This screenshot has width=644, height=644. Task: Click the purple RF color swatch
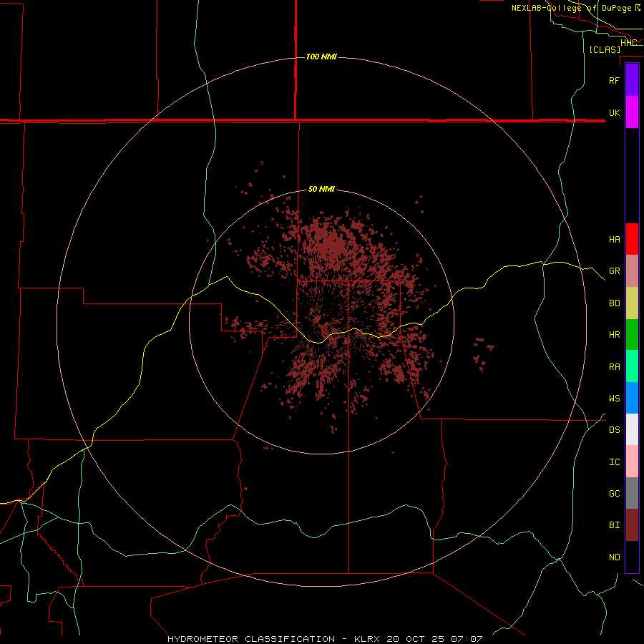632,79
